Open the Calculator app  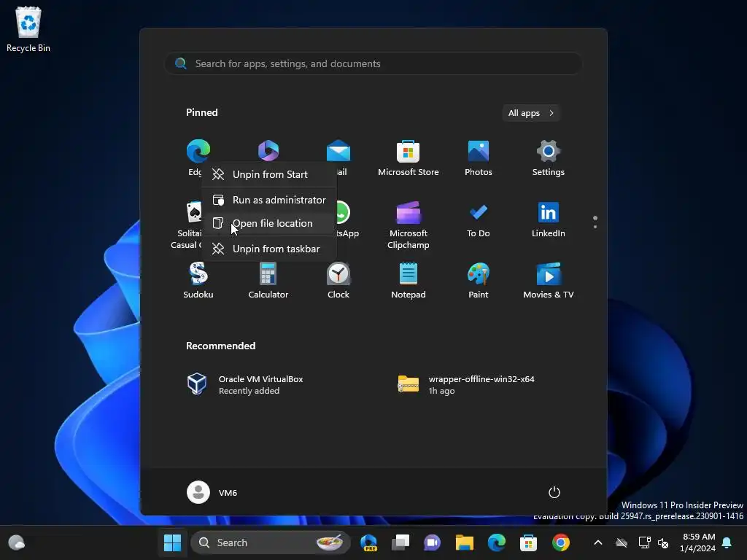tap(268, 281)
